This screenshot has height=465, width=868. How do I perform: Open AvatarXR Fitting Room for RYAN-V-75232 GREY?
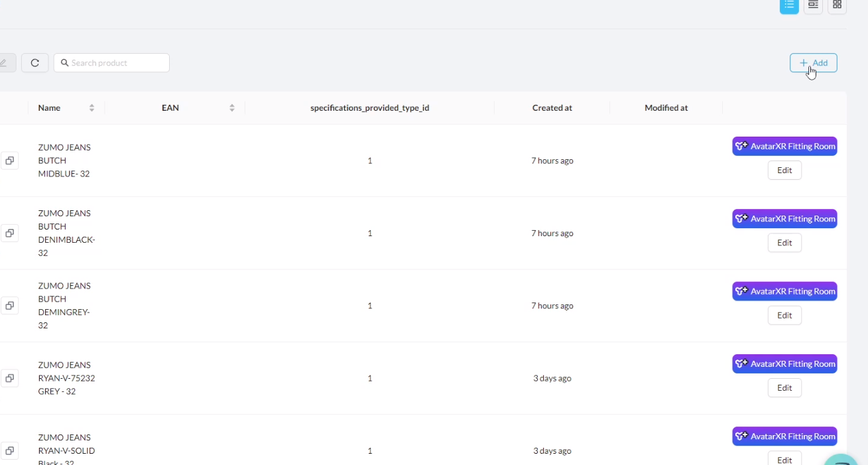(785, 364)
